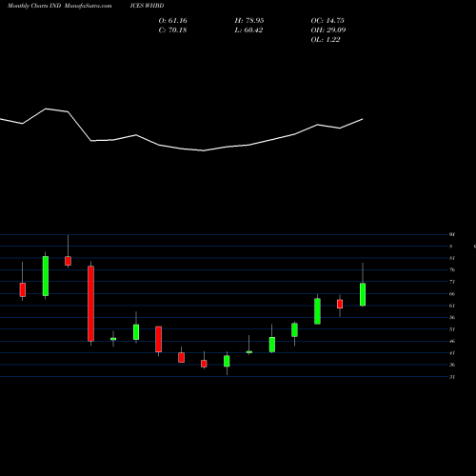Click the 31 price axis label
The width and height of the screenshot is (476, 476).
coord(452,377)
